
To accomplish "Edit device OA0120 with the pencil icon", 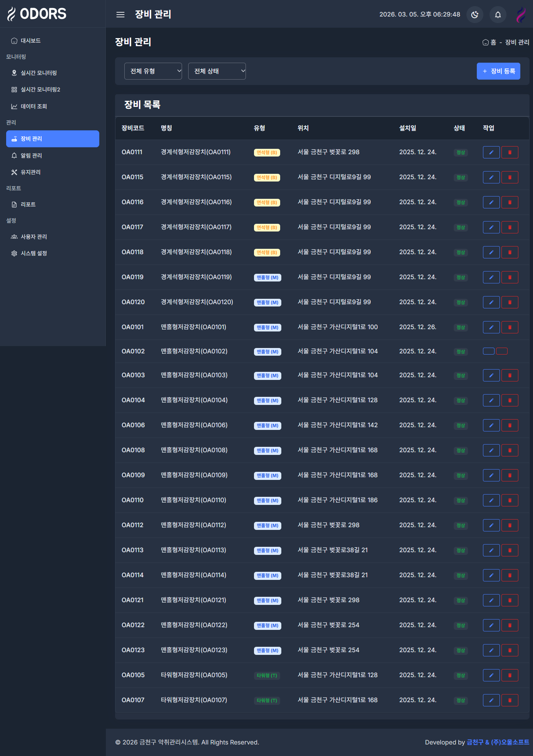I will coord(491,302).
